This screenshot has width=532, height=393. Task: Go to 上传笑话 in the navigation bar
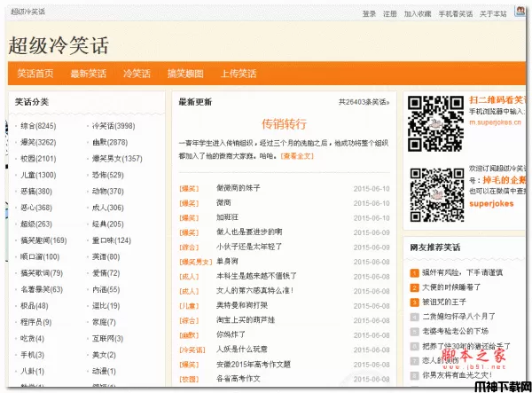pyautogui.click(x=238, y=74)
